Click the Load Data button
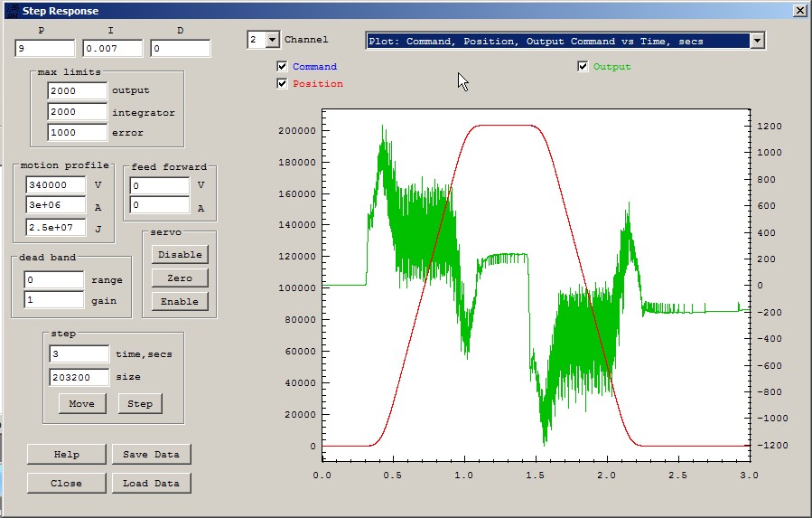 tap(151, 483)
